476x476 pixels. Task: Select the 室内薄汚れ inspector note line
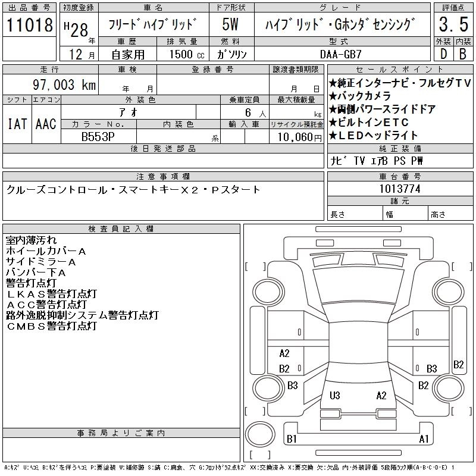click(32, 240)
